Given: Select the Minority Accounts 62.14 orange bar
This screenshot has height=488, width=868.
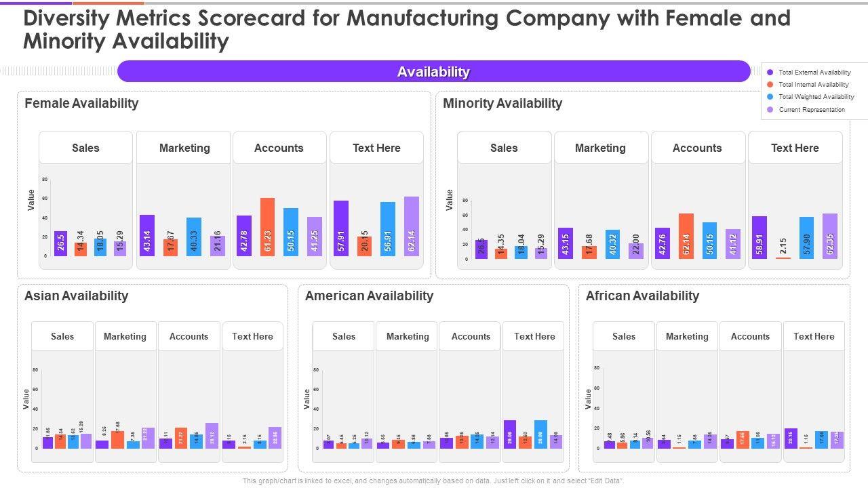Looking at the screenshot, I should pyautogui.click(x=686, y=235).
